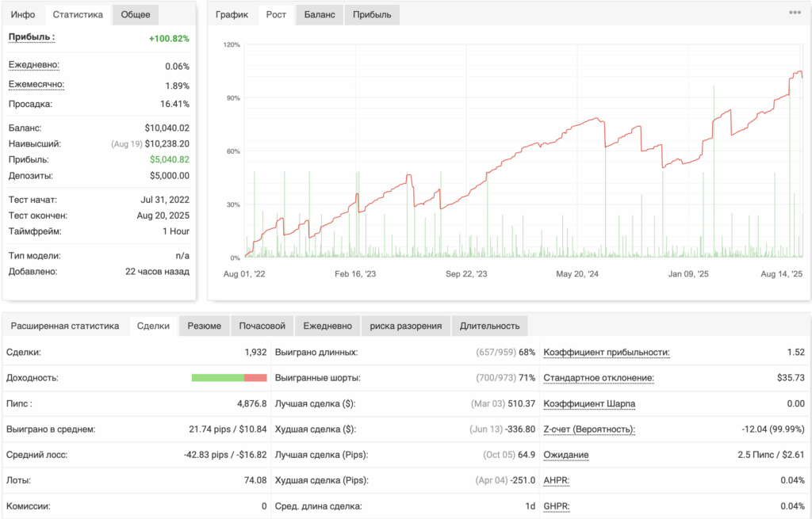812x519 pixels.
Task: Click the "22 часов назад" added time
Action: click(158, 272)
